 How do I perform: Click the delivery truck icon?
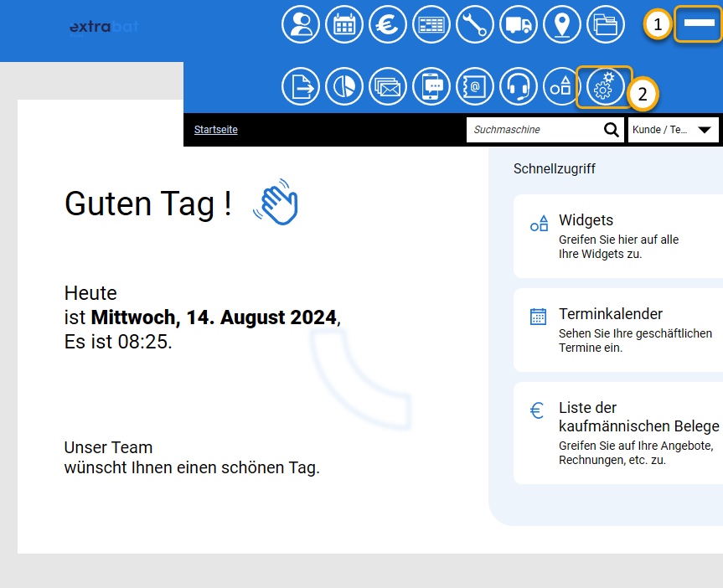point(519,24)
